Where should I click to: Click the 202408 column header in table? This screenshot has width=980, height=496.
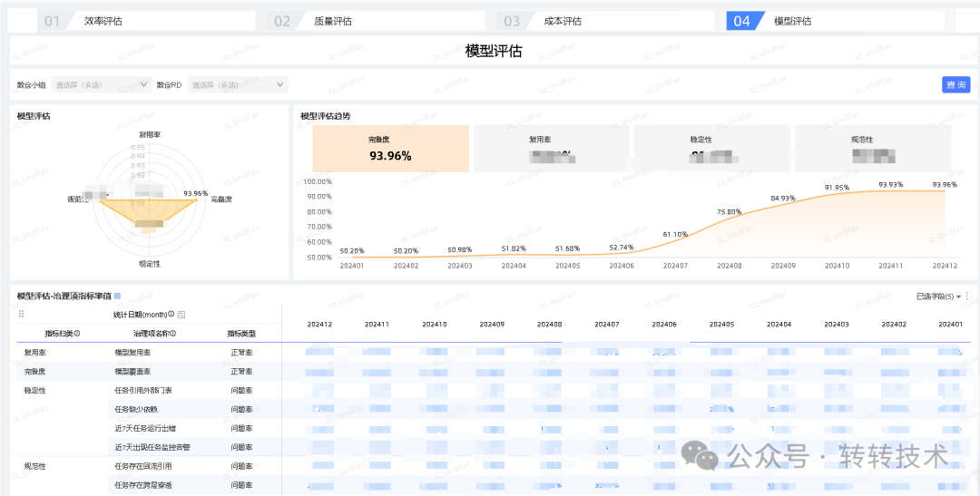[549, 325]
